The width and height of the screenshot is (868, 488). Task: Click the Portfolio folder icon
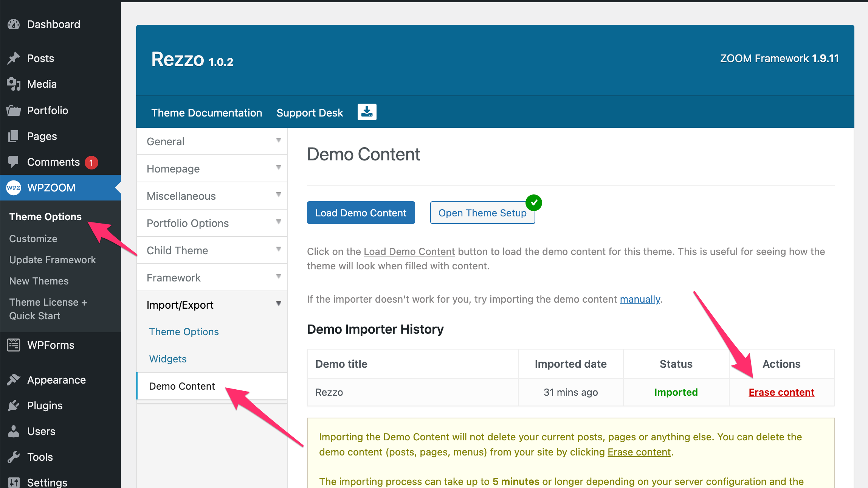[x=14, y=110]
